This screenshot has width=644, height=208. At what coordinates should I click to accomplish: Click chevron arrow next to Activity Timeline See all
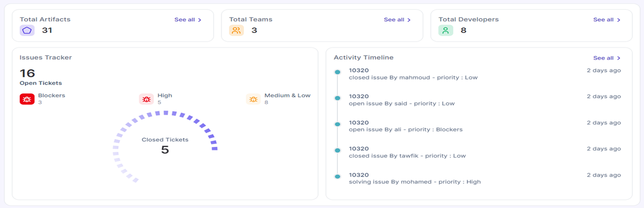pos(619,58)
